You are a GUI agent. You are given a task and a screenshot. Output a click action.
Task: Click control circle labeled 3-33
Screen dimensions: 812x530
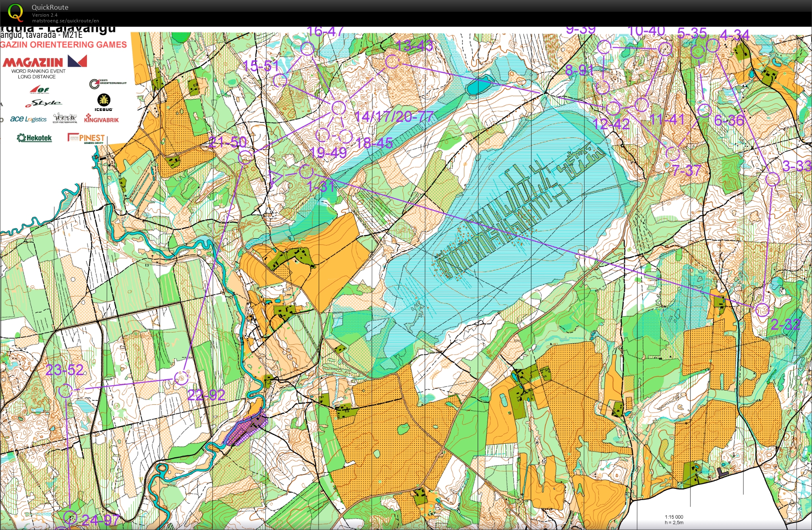click(x=772, y=179)
